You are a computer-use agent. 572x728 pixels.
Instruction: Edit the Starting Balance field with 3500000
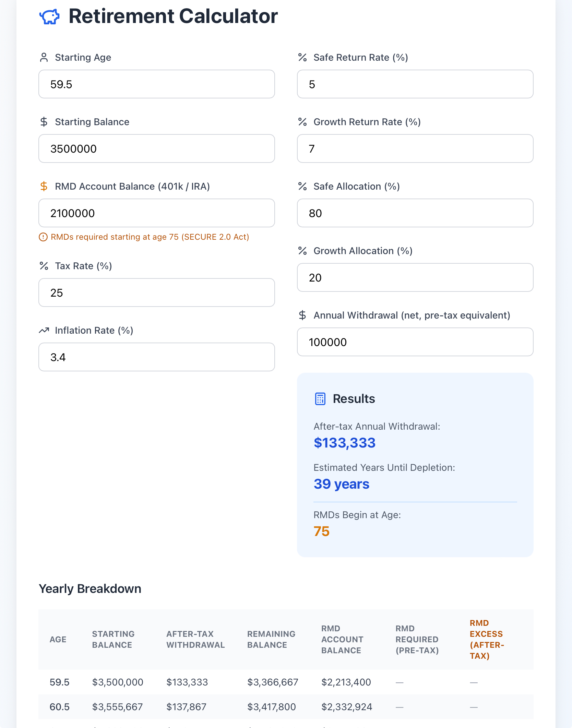point(157,148)
